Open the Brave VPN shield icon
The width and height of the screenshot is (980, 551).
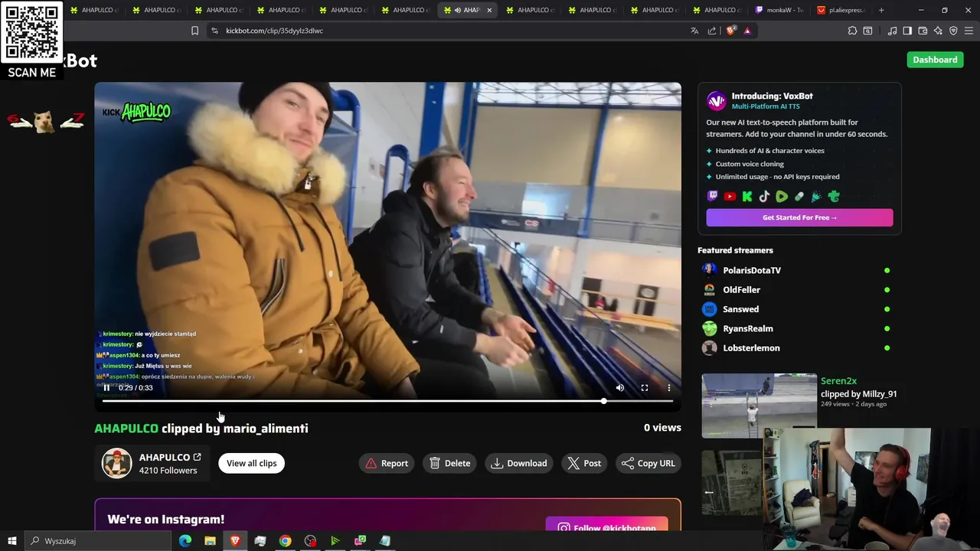click(953, 31)
